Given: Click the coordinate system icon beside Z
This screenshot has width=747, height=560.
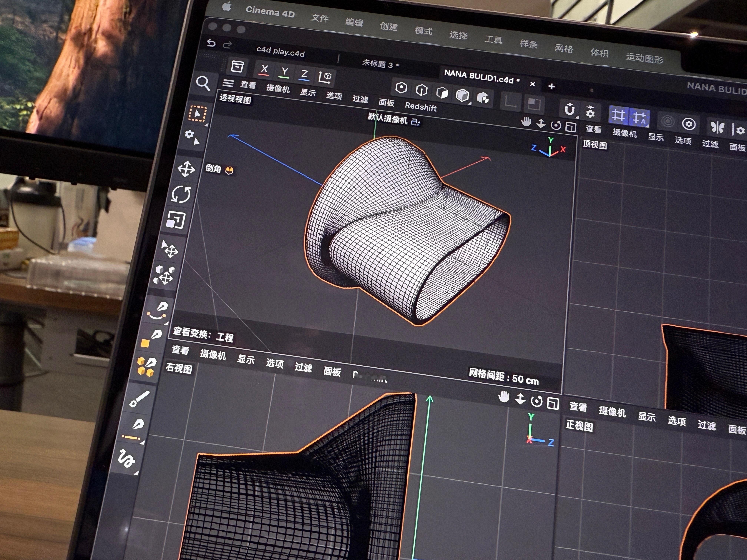Looking at the screenshot, I should 325,77.
